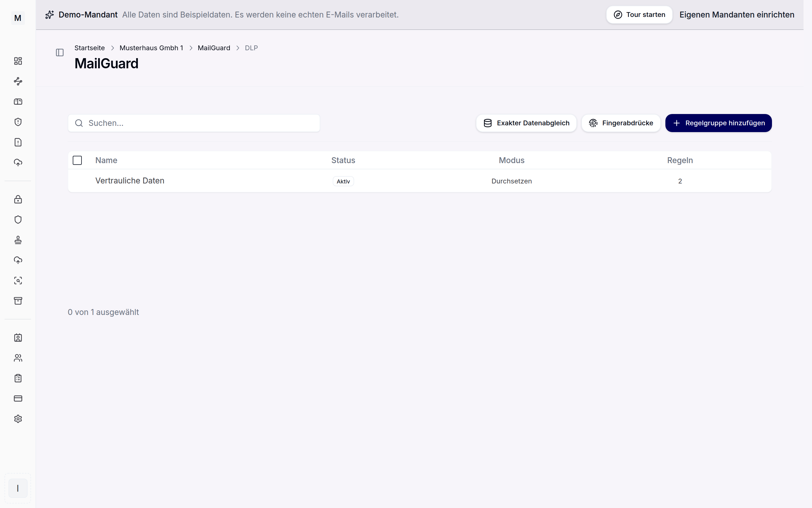Click cloud upload icon below the file alert icon

[18, 163]
